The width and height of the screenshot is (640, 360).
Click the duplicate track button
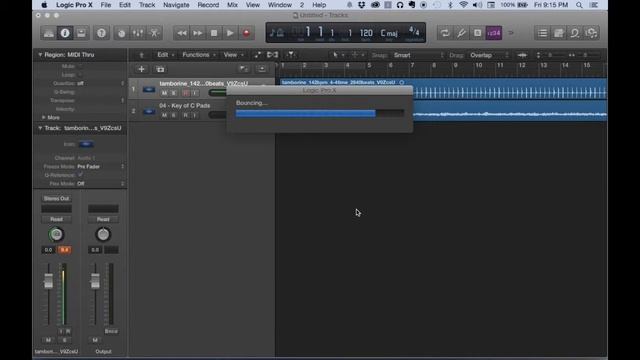pyautogui.click(x=160, y=69)
